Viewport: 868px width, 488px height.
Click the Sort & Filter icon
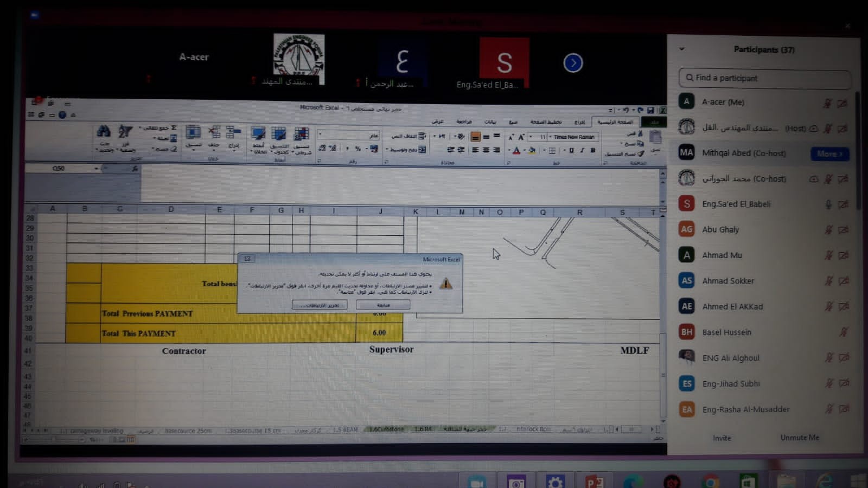coord(125,132)
